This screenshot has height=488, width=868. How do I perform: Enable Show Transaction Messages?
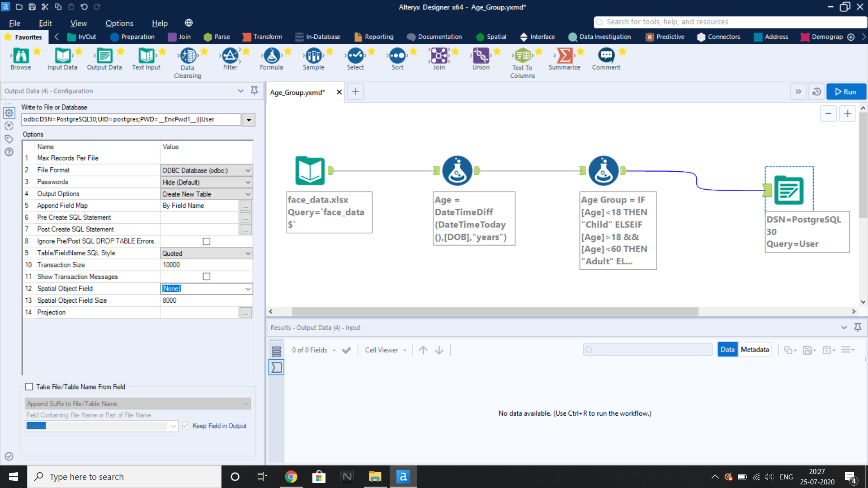[207, 276]
